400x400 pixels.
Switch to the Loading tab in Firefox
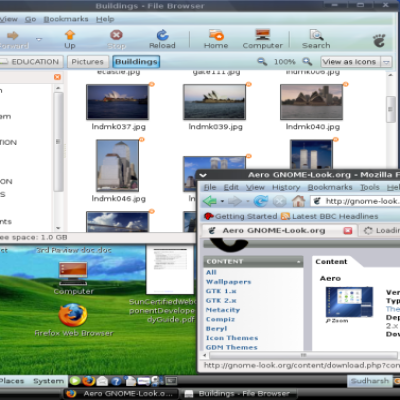tap(380, 230)
